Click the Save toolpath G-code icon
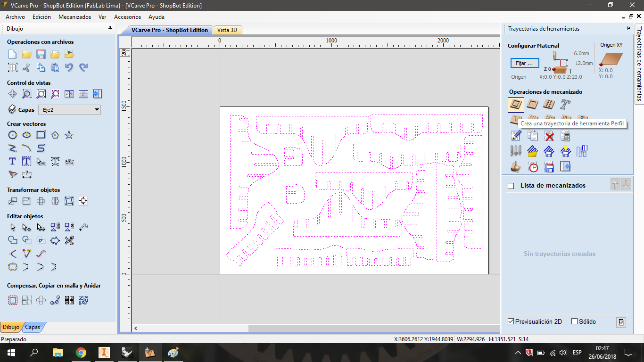 [549, 167]
